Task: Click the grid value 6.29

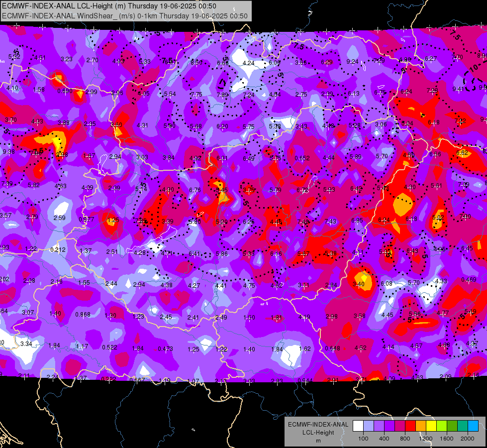Action: 327,62
